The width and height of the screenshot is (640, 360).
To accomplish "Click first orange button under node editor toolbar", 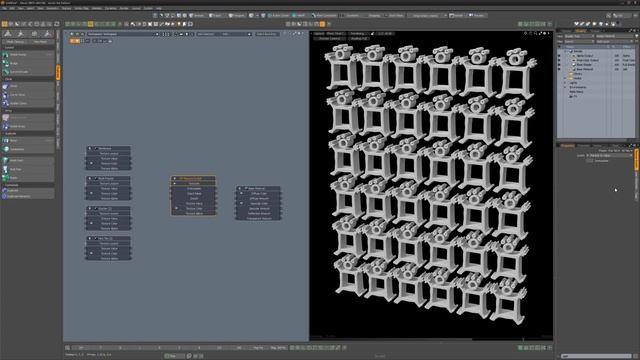I will [72, 41].
